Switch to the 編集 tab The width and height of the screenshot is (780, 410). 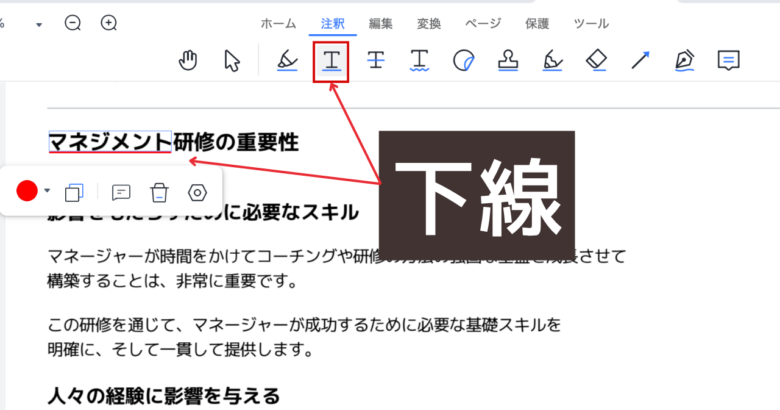[380, 23]
